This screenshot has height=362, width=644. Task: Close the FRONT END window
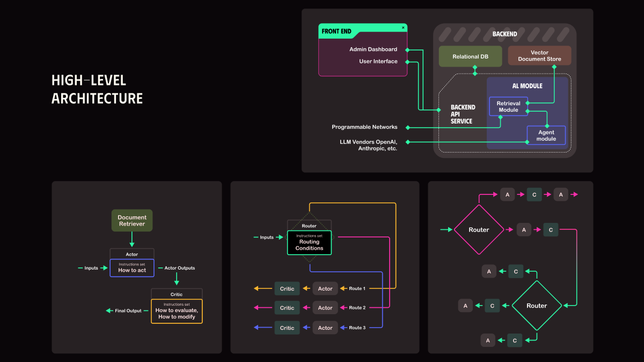[403, 27]
